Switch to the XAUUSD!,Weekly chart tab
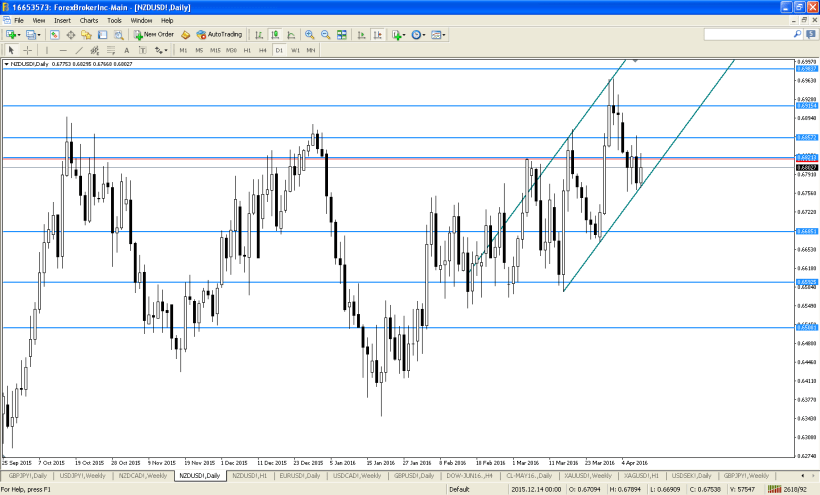Image resolution: width=820 pixels, height=495 pixels. (x=588, y=476)
